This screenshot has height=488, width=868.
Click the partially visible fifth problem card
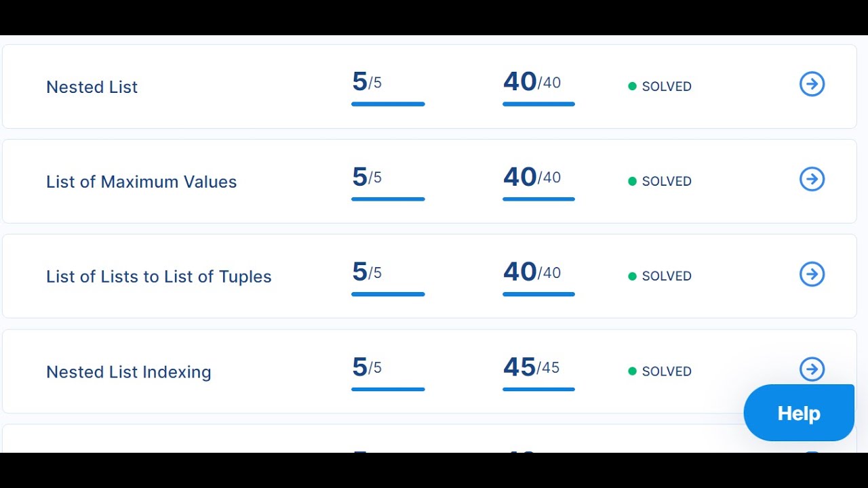click(x=203, y=439)
